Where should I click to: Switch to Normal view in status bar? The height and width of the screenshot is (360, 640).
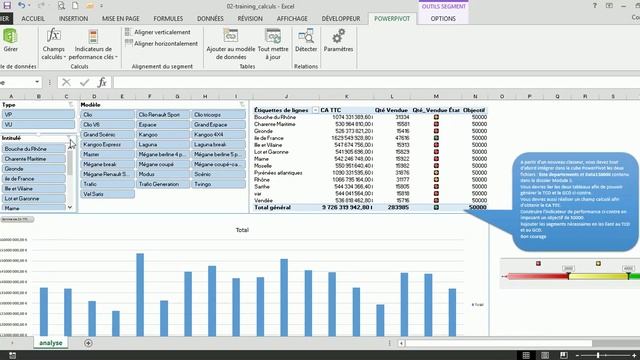coord(526,355)
